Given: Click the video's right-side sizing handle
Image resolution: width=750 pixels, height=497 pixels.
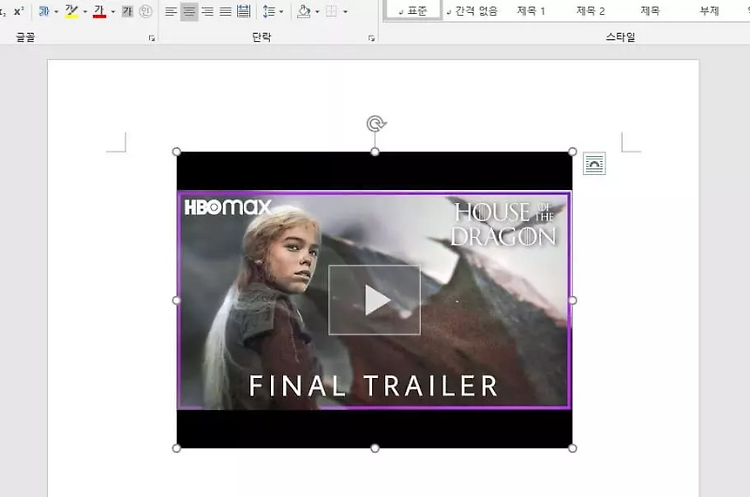Looking at the screenshot, I should pyautogui.click(x=573, y=300).
